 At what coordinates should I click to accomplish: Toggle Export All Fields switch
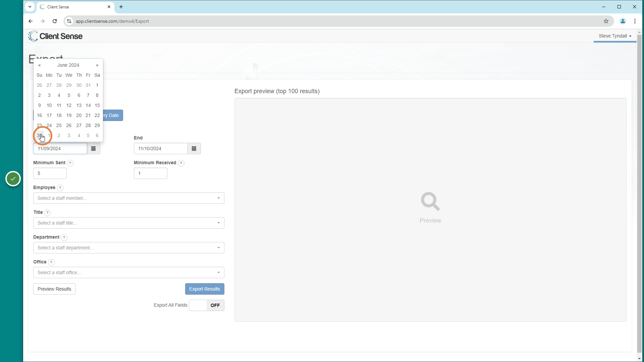tap(207, 305)
